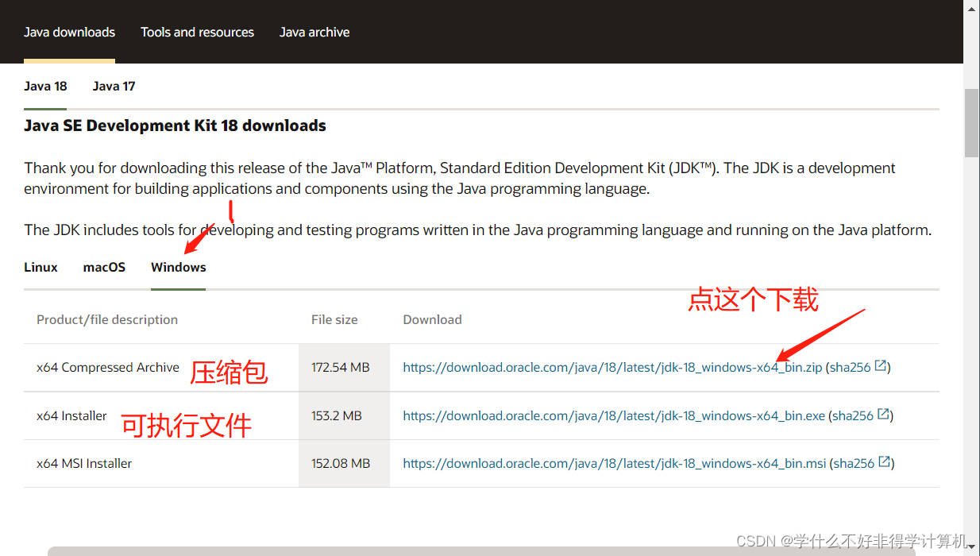Select the Java 18 tab
This screenshot has height=556, width=980.
click(x=45, y=86)
